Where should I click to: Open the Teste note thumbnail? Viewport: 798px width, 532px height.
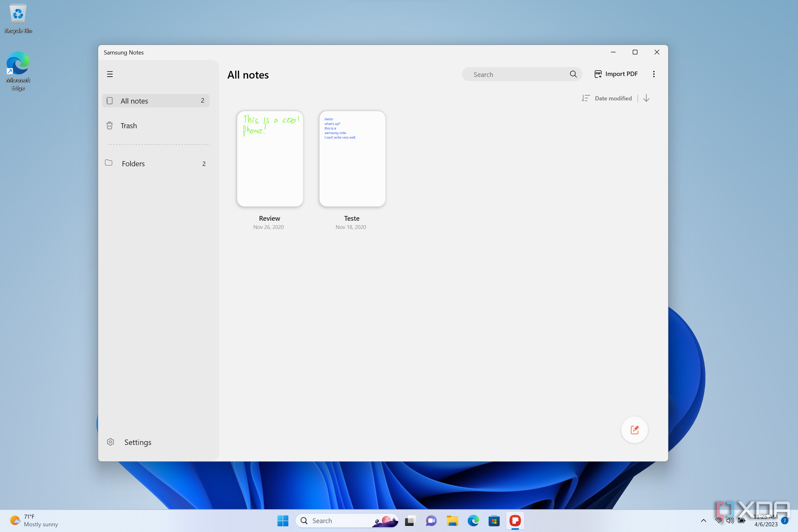pos(351,158)
